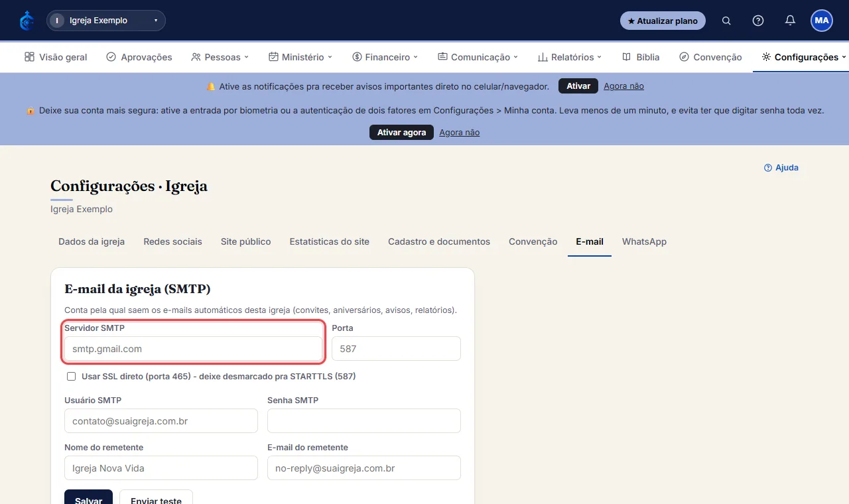Click the Igreja Exemplo avatar circle
This screenshot has height=504, width=849.
57,21
